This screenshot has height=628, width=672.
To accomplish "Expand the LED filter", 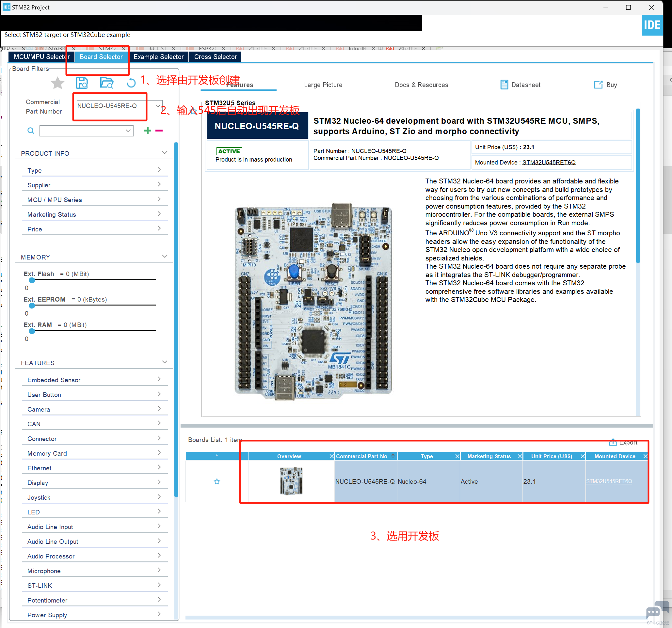I will tap(95, 512).
